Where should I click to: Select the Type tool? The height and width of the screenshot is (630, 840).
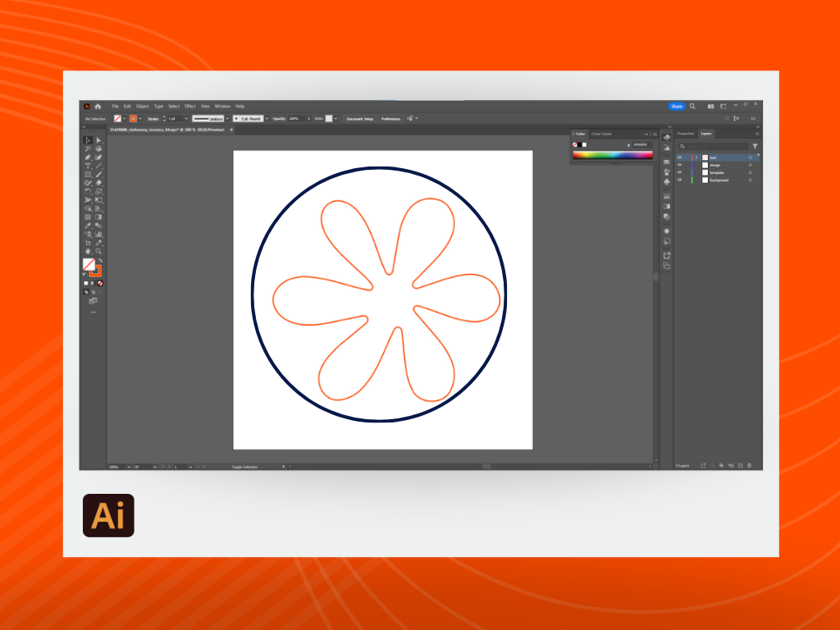pyautogui.click(x=88, y=166)
